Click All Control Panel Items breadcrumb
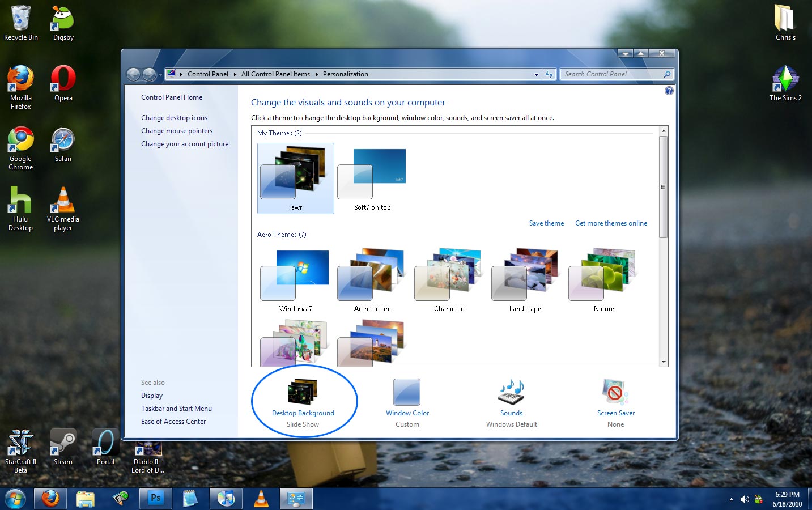The width and height of the screenshot is (812, 510). pyautogui.click(x=275, y=74)
